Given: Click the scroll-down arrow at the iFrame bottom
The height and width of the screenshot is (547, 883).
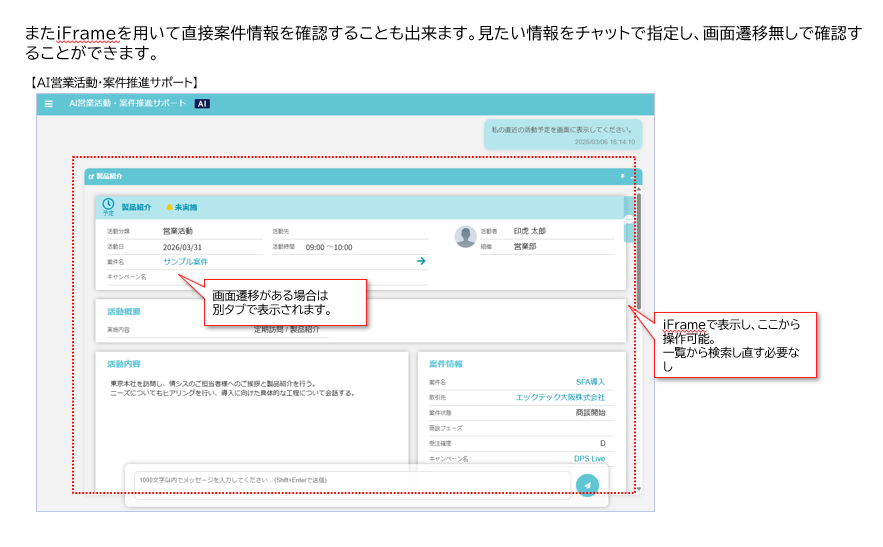Looking at the screenshot, I should [x=640, y=488].
